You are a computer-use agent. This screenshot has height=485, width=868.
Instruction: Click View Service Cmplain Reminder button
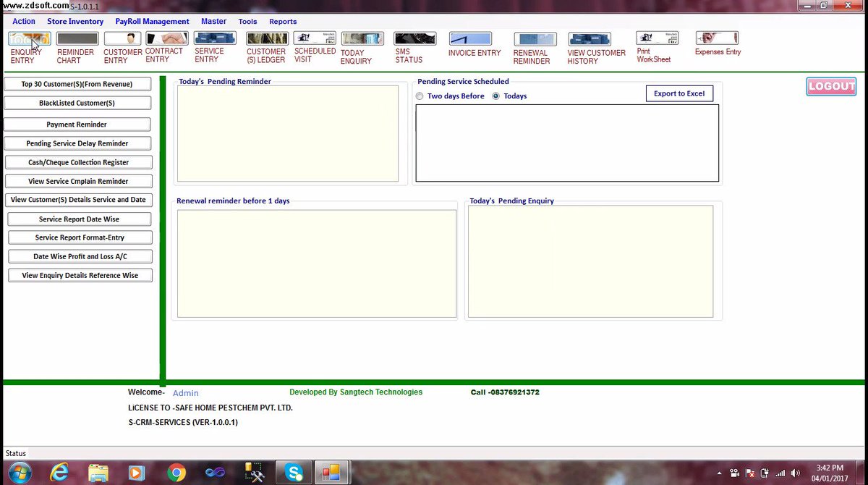(78, 181)
